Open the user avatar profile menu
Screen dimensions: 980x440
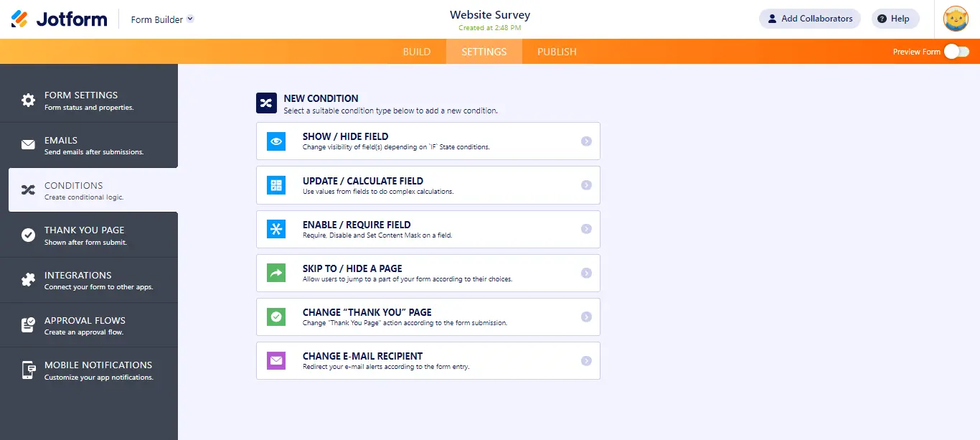point(956,19)
